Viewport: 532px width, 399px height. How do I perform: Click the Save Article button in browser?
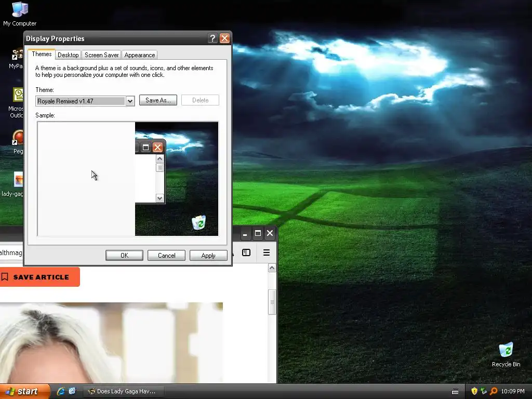[39, 277]
